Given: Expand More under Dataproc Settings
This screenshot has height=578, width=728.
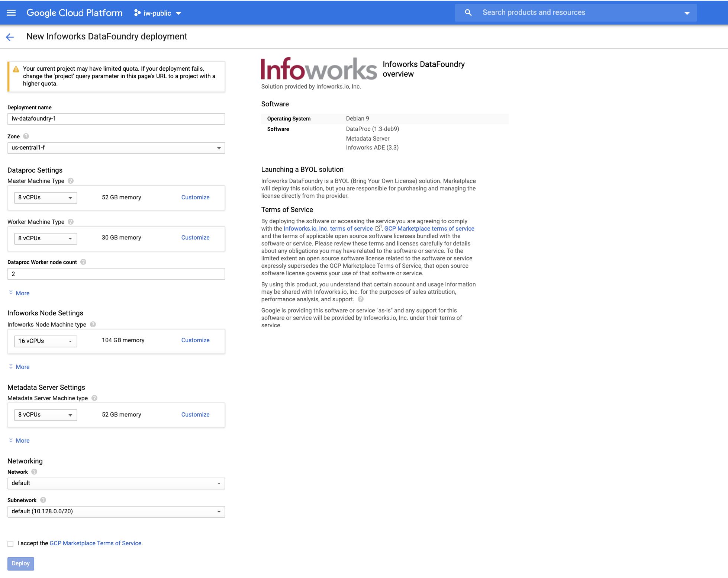Looking at the screenshot, I should pyautogui.click(x=19, y=293).
